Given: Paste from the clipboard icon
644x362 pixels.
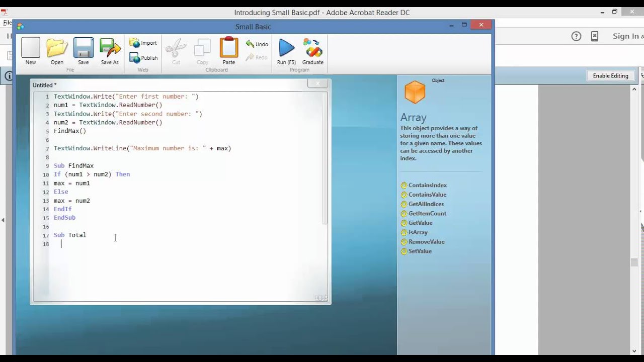Looking at the screenshot, I should click(x=229, y=51).
